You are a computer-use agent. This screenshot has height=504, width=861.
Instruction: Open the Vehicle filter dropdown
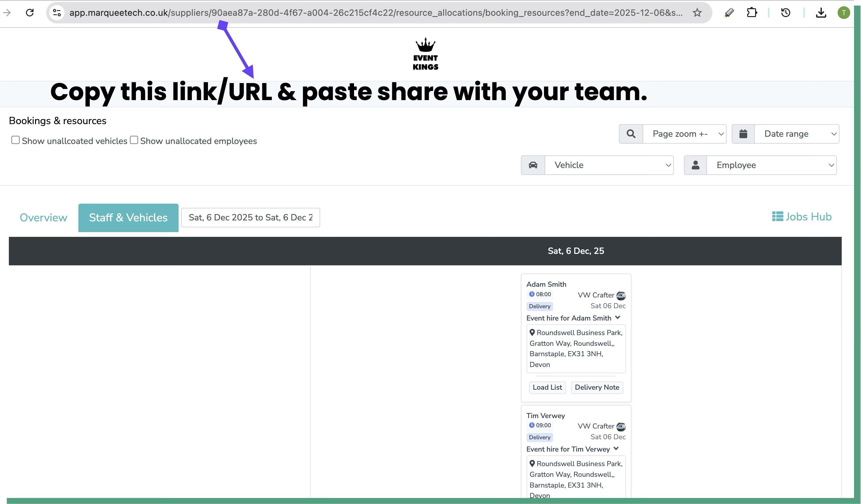[x=609, y=165]
